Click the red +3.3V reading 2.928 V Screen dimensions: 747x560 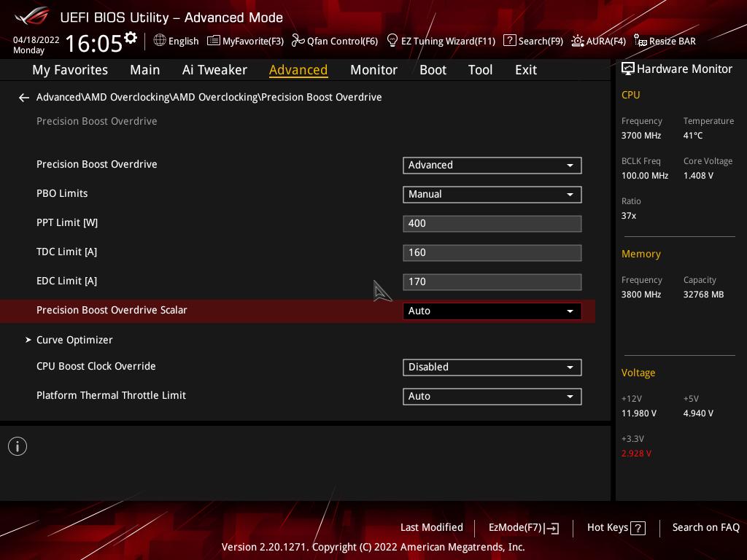point(636,454)
